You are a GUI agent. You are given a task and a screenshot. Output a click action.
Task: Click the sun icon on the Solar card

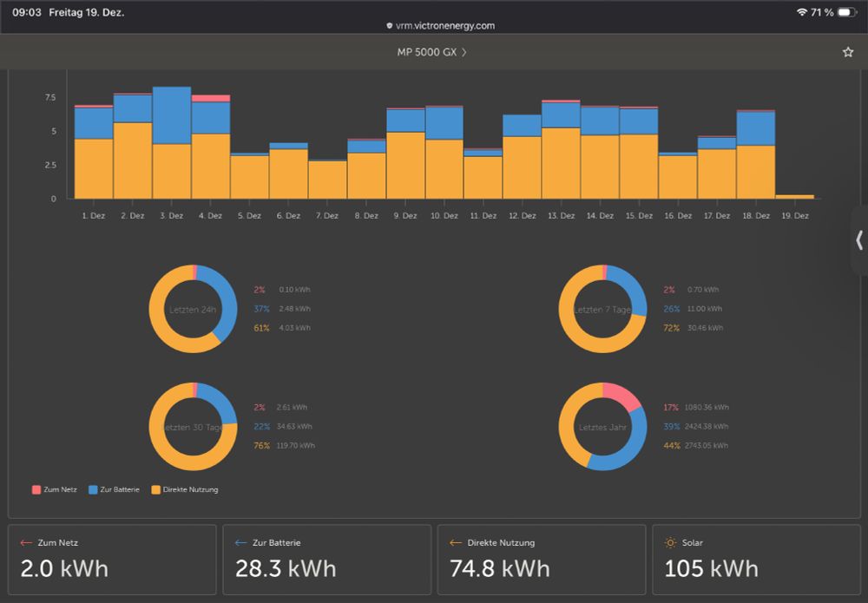(668, 542)
